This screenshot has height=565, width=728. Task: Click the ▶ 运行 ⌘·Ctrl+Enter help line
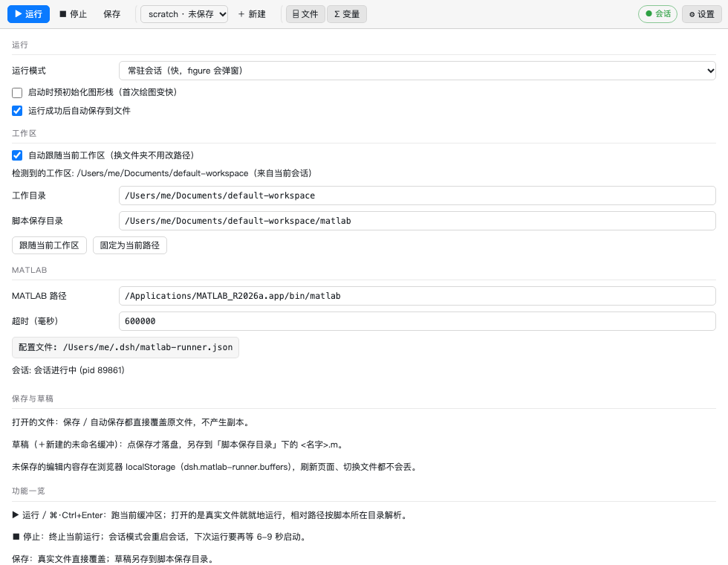(x=210, y=515)
